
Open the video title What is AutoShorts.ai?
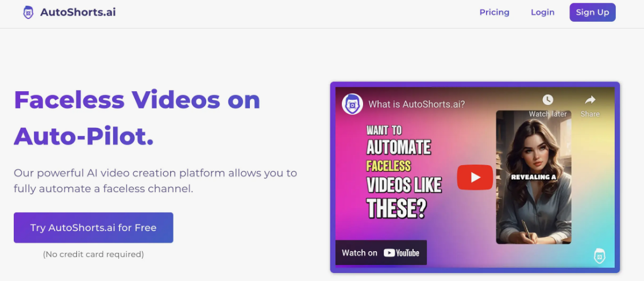[417, 104]
